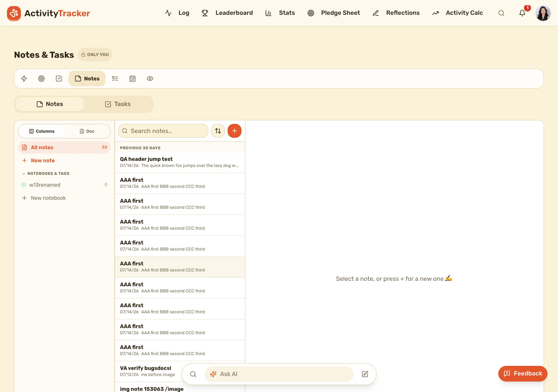The width and height of the screenshot is (558, 392).
Task: Open the Activity Calc page
Action: click(458, 13)
